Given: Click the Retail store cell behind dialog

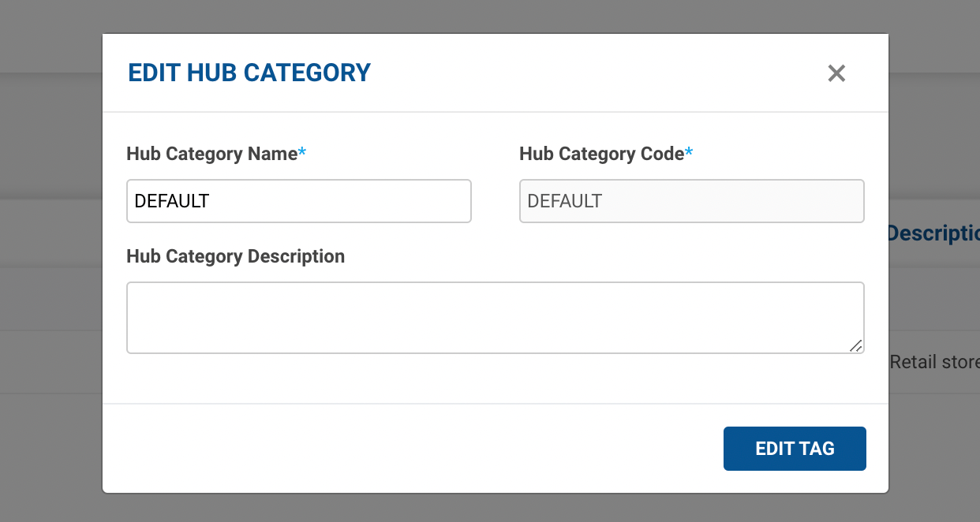Looking at the screenshot, I should point(934,362).
